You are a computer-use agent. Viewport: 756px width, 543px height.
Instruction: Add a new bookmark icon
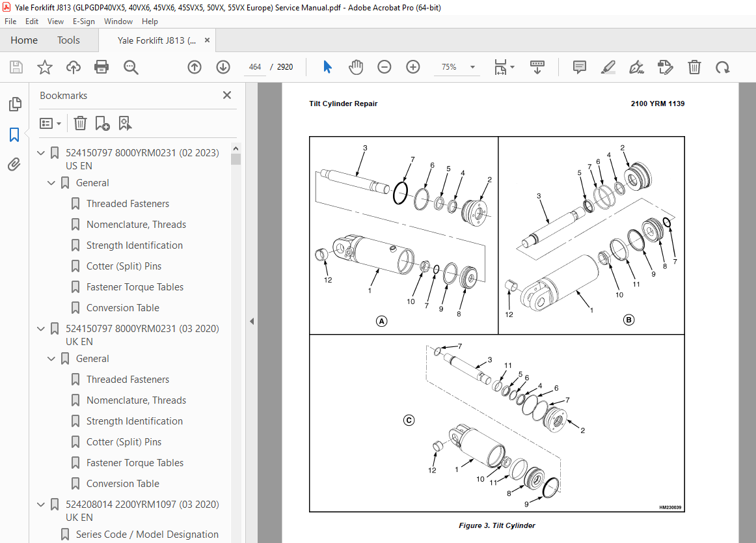[102, 124]
